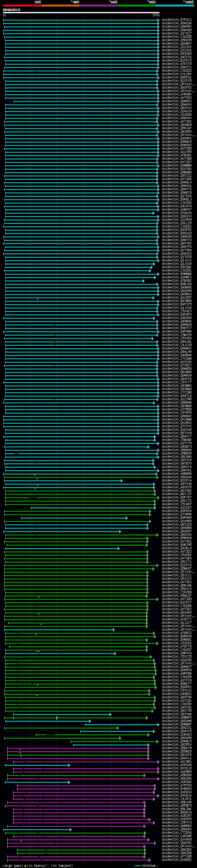The width and height of the screenshot is (197, 868).
Task: Select the label UniRef100_Q494P0
Action: pyautogui.click(x=176, y=139)
